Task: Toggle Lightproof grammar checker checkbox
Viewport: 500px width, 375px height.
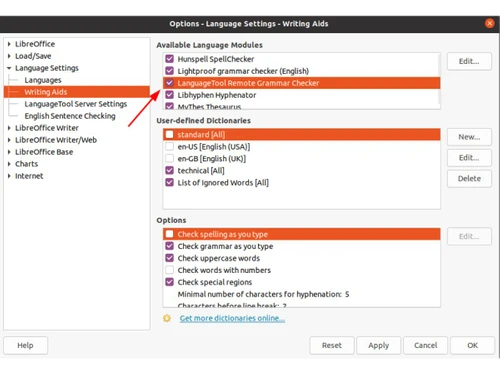Action: click(169, 71)
